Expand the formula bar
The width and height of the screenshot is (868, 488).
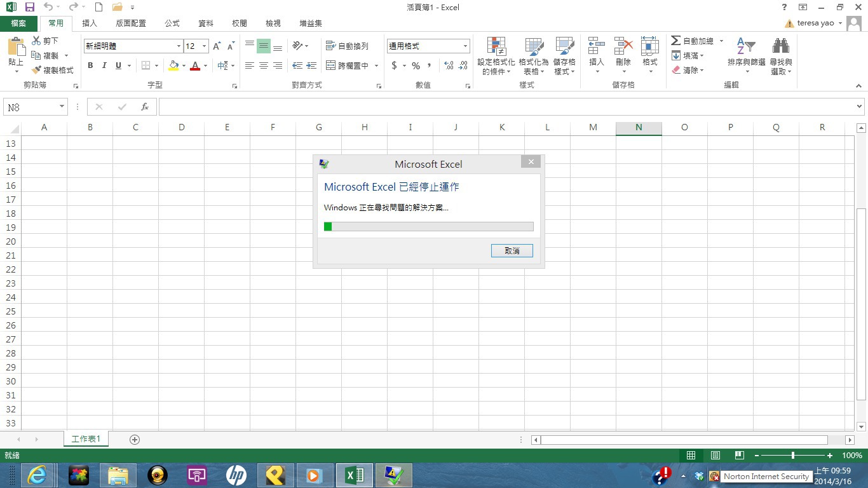click(860, 107)
